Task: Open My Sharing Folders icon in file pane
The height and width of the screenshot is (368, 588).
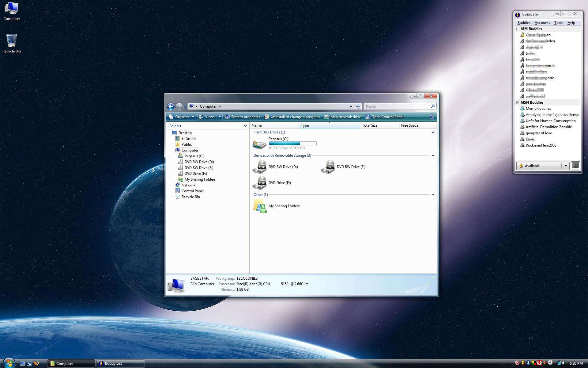Action: point(259,206)
